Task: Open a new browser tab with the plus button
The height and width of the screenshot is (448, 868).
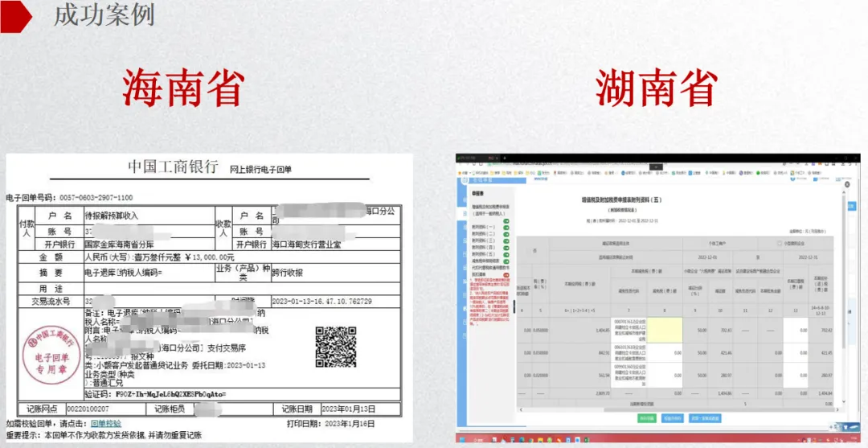Action: (505, 158)
